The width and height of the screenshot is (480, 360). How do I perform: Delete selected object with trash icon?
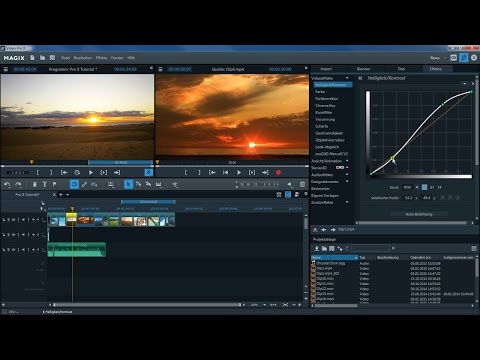34,184
